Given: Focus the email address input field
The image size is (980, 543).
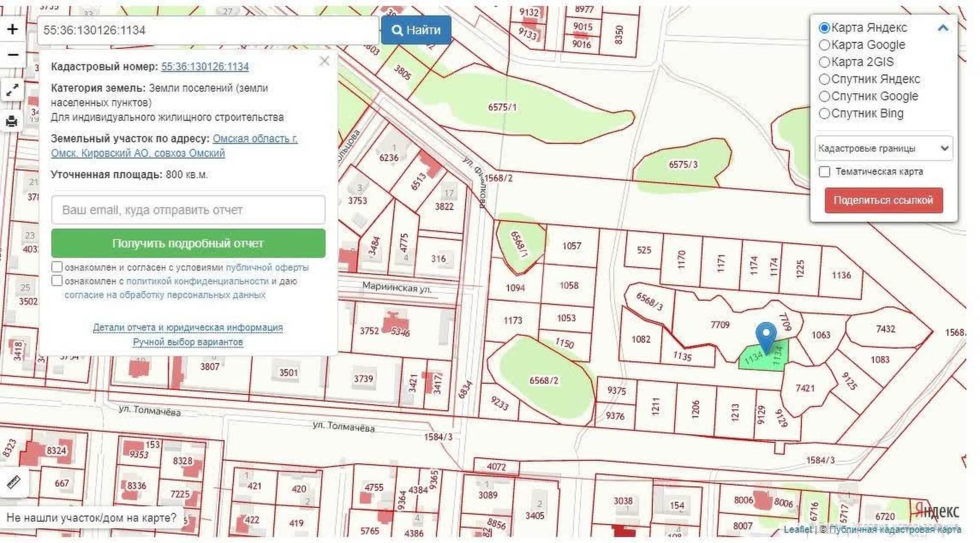Looking at the screenshot, I should (188, 210).
